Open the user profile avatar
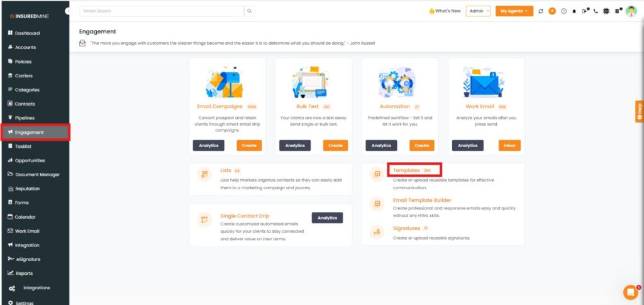The image size is (644, 305). click(631, 11)
